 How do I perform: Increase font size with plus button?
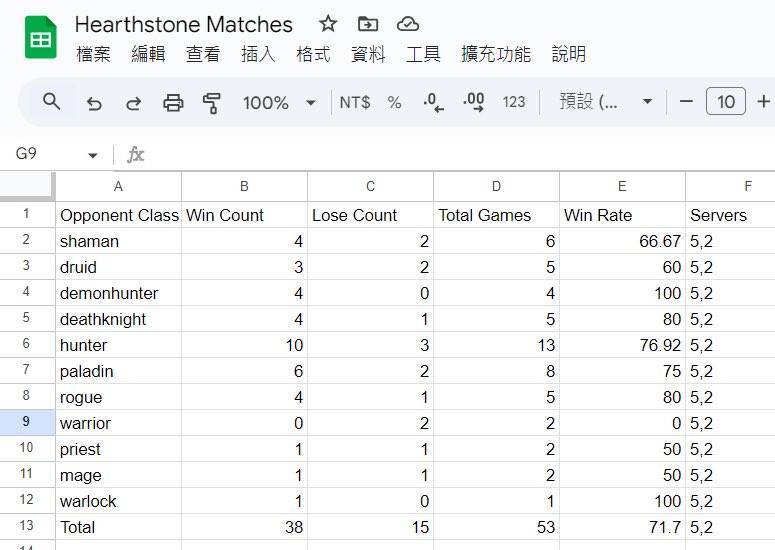click(x=763, y=101)
